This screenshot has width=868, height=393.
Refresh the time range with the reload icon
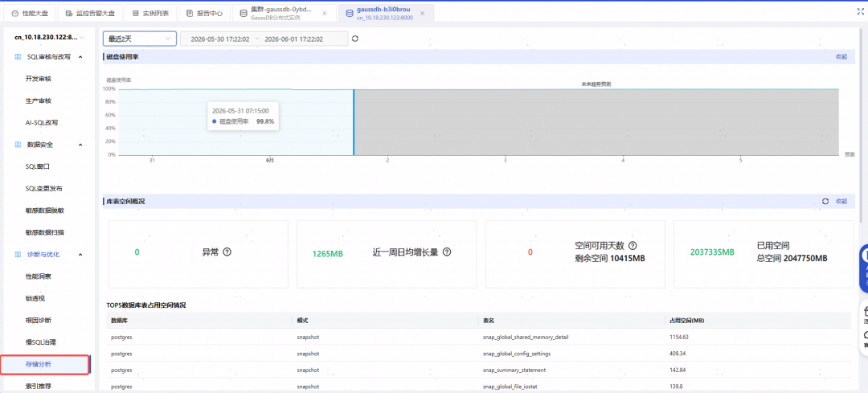click(355, 39)
